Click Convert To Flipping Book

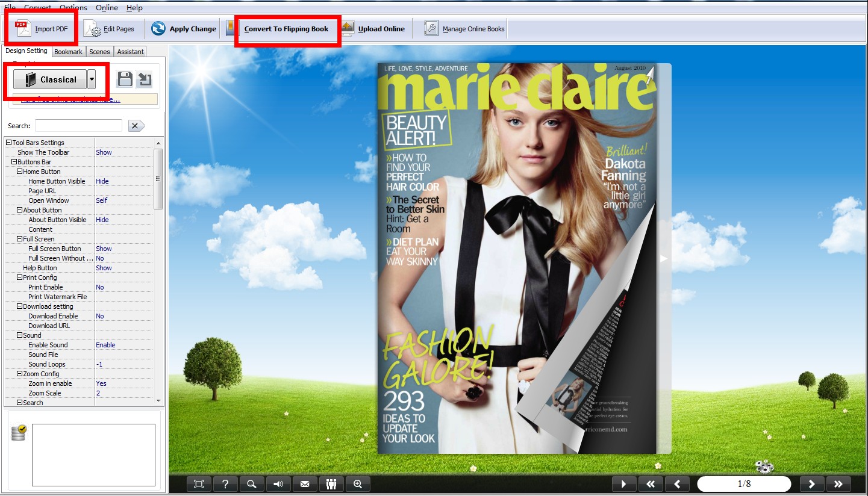(x=286, y=29)
